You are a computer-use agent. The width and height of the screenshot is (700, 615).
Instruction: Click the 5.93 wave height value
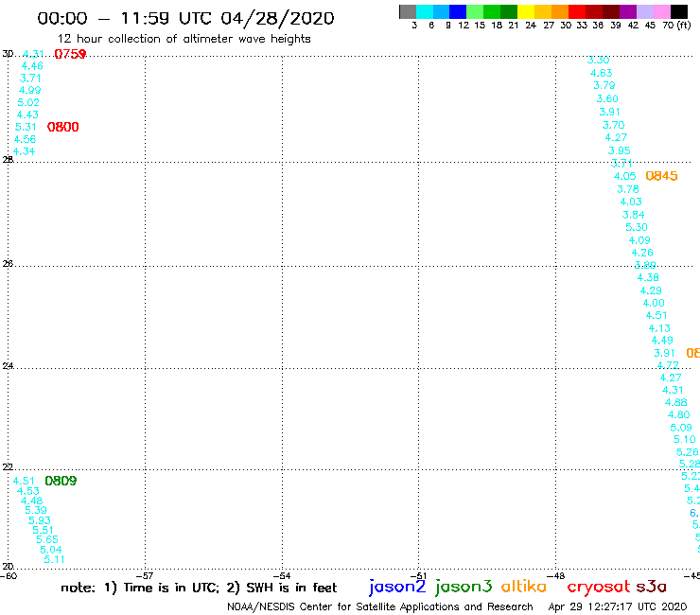(x=40, y=520)
